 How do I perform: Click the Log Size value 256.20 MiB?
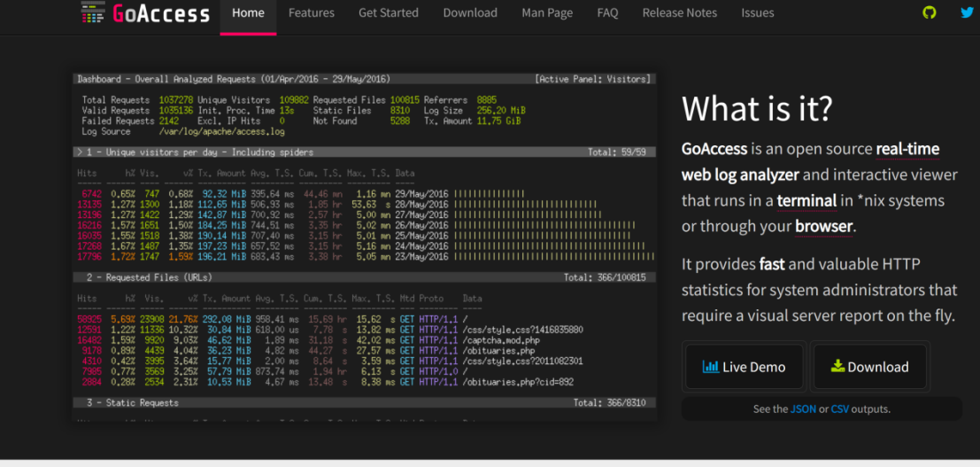point(503,110)
